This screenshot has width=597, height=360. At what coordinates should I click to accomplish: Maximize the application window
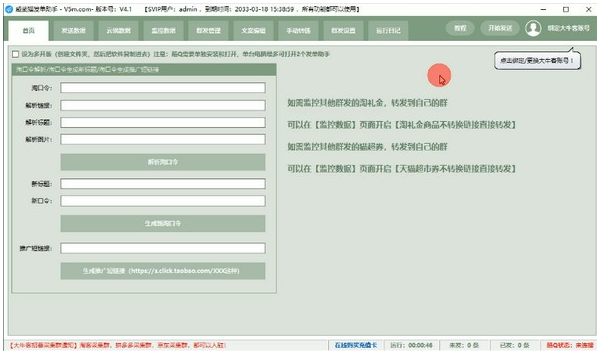[566, 9]
